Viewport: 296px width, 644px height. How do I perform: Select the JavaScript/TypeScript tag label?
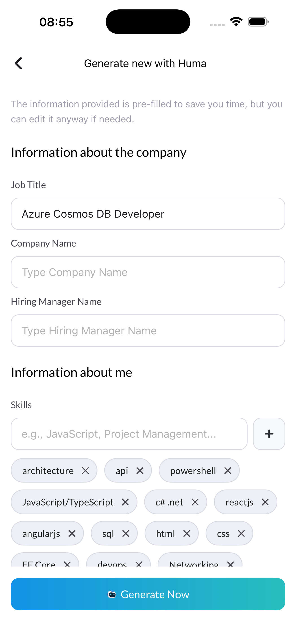pyautogui.click(x=68, y=502)
